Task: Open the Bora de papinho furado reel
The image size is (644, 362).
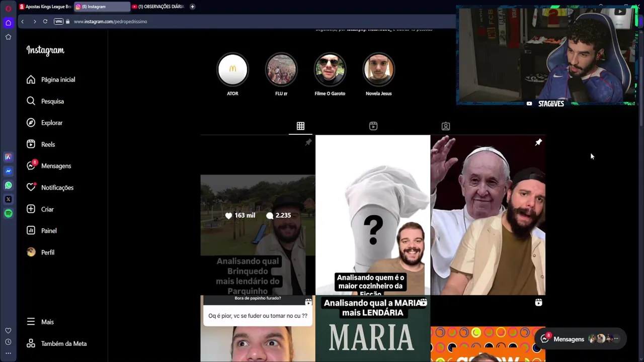Action: click(258, 328)
